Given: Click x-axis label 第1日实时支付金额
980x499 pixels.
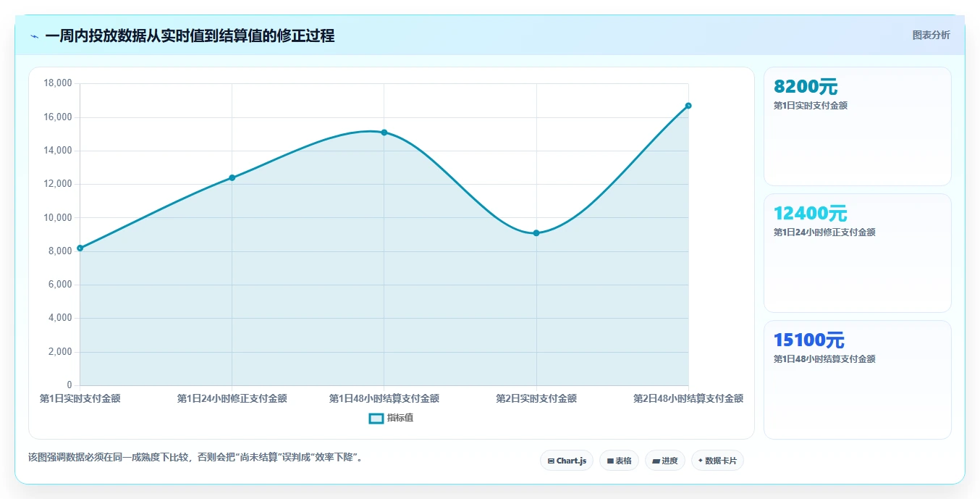Looking at the screenshot, I should pos(80,398).
